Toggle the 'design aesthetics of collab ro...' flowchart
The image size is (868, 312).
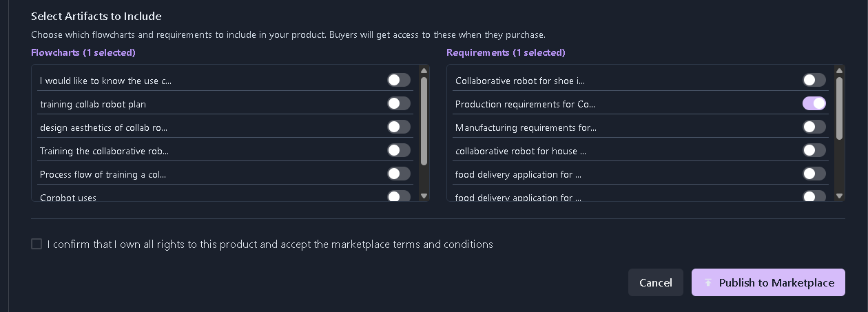[399, 127]
